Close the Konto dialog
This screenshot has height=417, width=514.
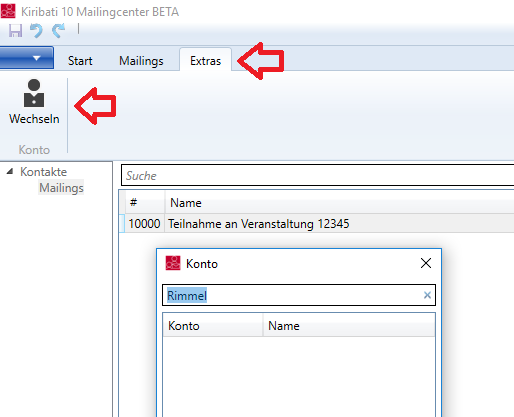click(x=426, y=263)
